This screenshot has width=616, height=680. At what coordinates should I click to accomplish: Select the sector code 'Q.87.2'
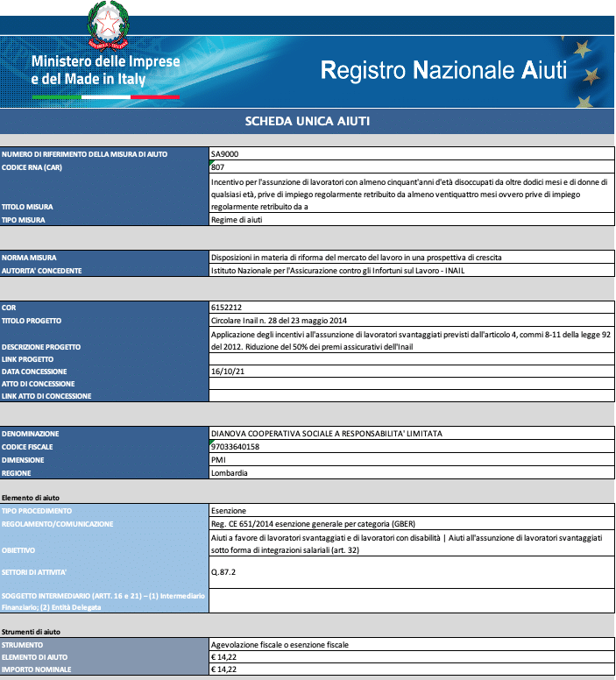click(412, 572)
